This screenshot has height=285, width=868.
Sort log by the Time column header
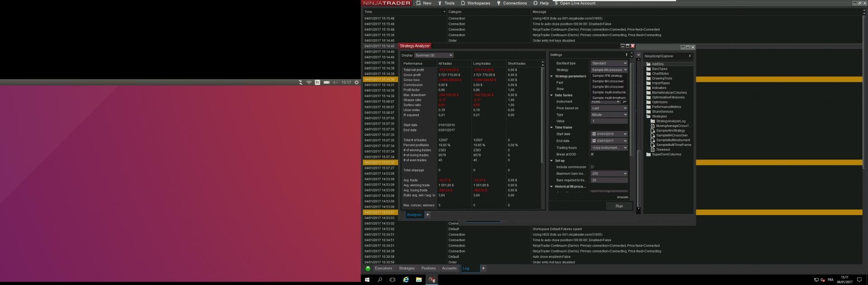[x=404, y=12]
